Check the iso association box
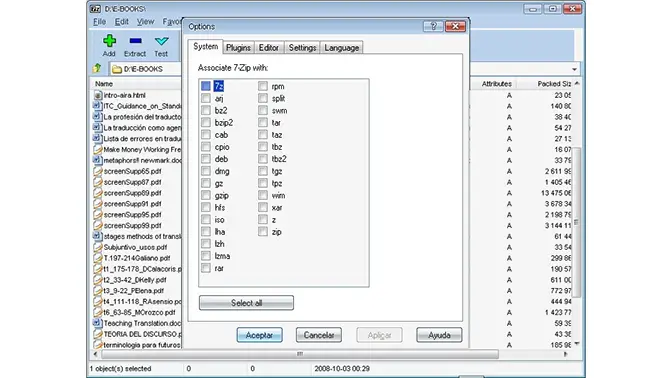 click(x=206, y=219)
